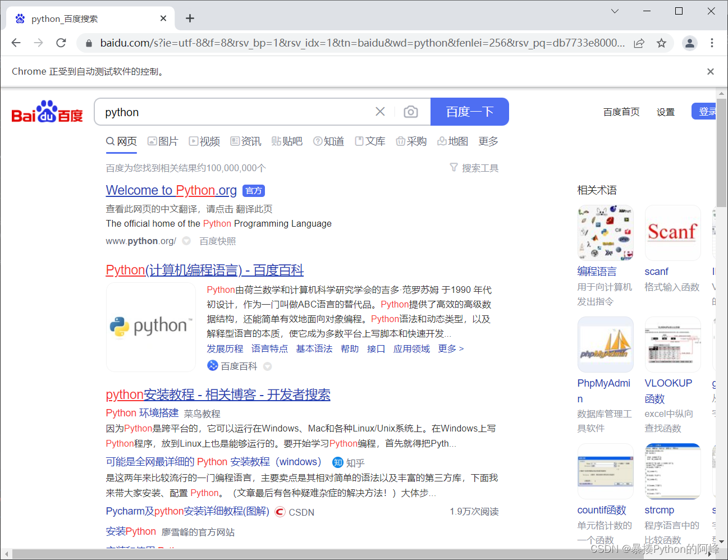
Task: Open python安装教程 开发者搜索 result
Action: 218,394
